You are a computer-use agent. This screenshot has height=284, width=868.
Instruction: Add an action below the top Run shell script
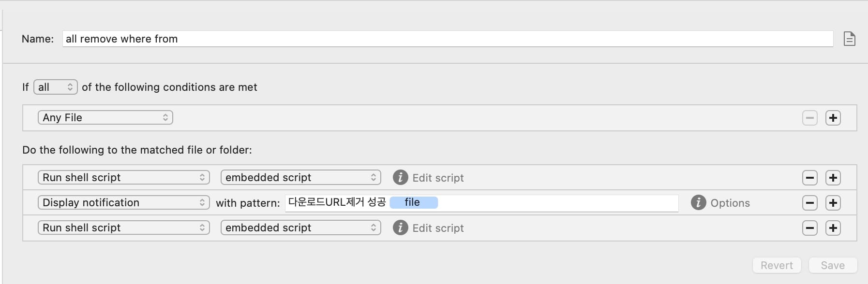pos(833,178)
